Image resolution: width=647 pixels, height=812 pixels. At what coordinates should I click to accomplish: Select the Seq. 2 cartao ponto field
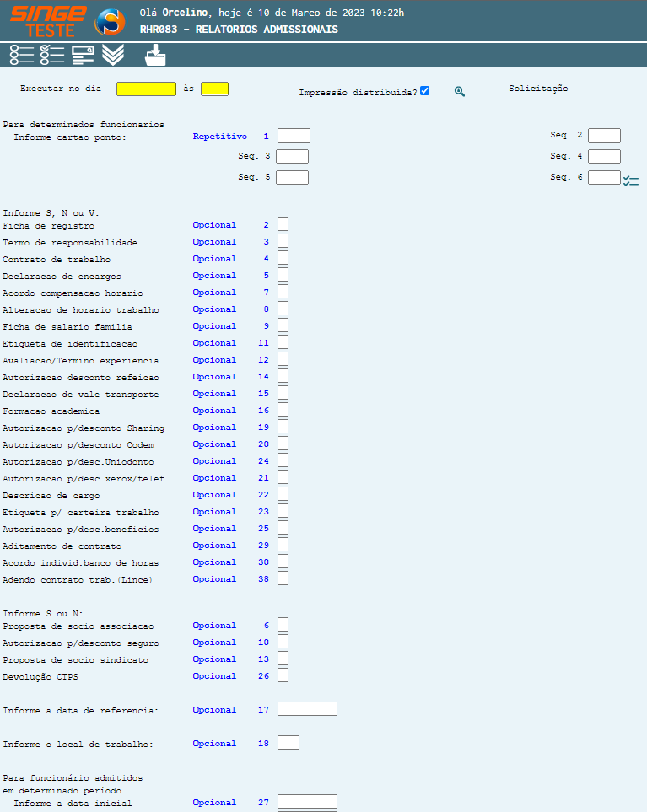point(604,135)
